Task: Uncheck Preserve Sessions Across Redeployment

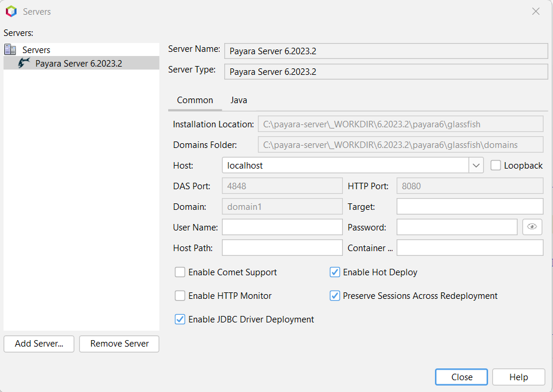Action: 335,296
